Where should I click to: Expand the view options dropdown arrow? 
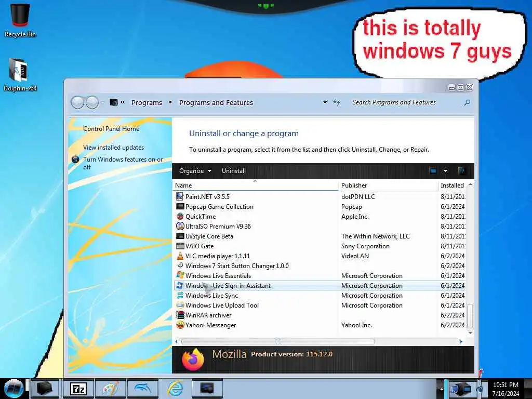(445, 170)
